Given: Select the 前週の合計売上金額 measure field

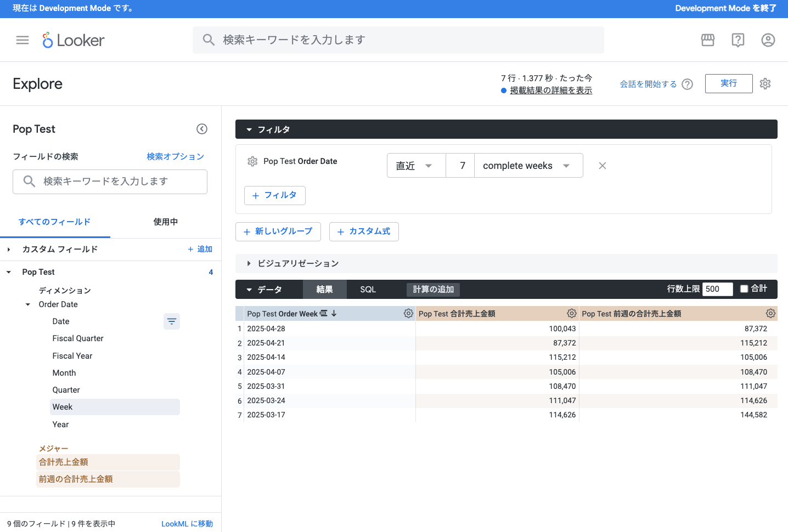Looking at the screenshot, I should (x=76, y=479).
